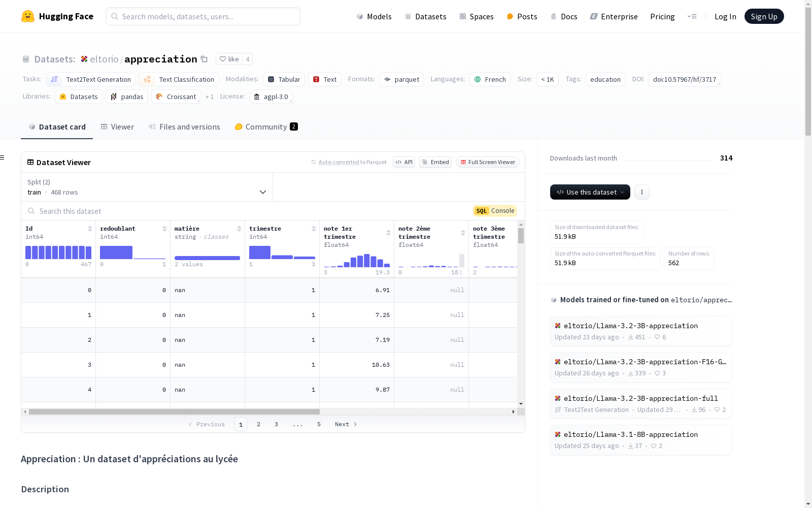This screenshot has height=508, width=812.
Task: Sort the trimestre column
Action: [314, 229]
